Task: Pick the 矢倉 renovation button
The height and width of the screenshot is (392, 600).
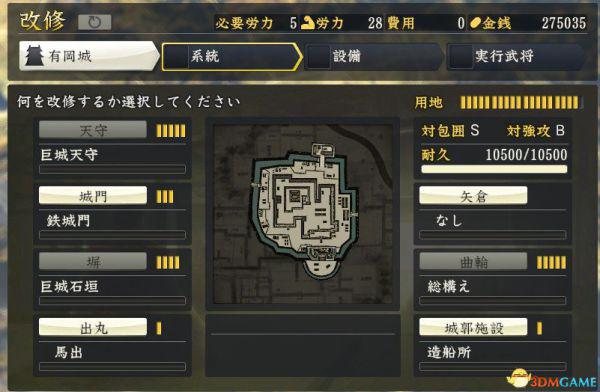Action: pyautogui.click(x=473, y=196)
